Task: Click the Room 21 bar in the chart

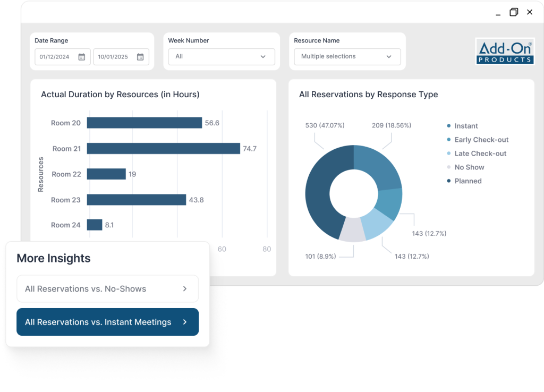Action: (163, 149)
